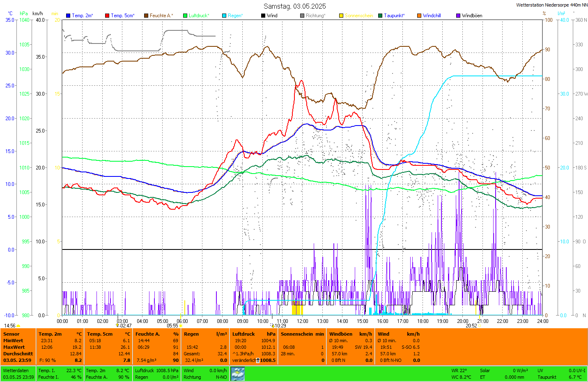Click the date title Samstag, 03.05.2025
Screen dimensions: 588x382
[294, 6]
